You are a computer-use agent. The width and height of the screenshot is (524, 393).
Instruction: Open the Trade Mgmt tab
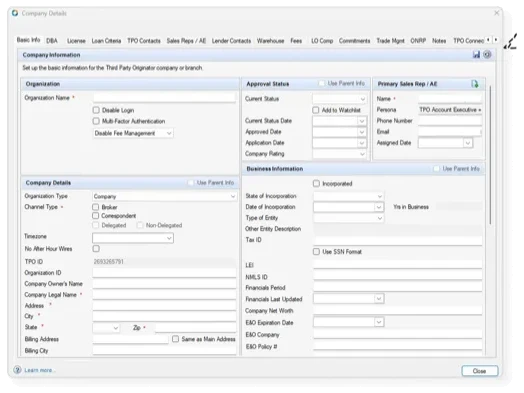[x=390, y=41]
